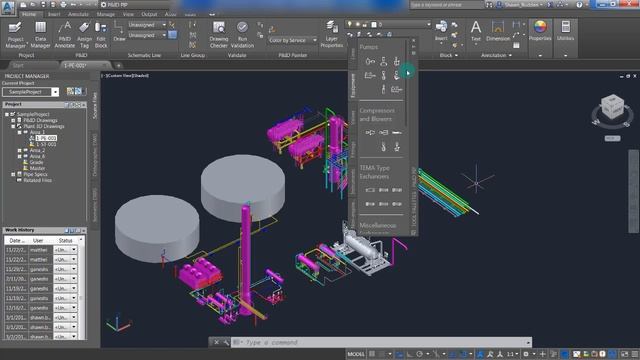This screenshot has width=640, height=360.
Task: Activate the Draw schematic line tool
Action: (x=119, y=32)
